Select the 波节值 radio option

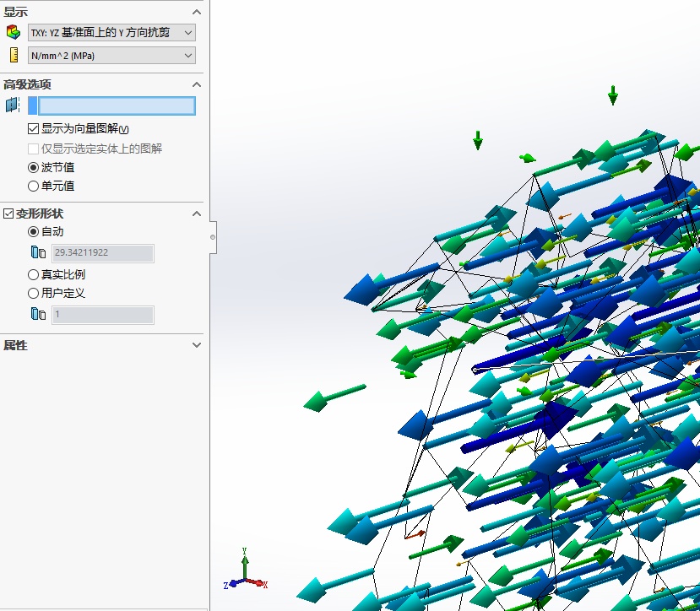pos(34,167)
